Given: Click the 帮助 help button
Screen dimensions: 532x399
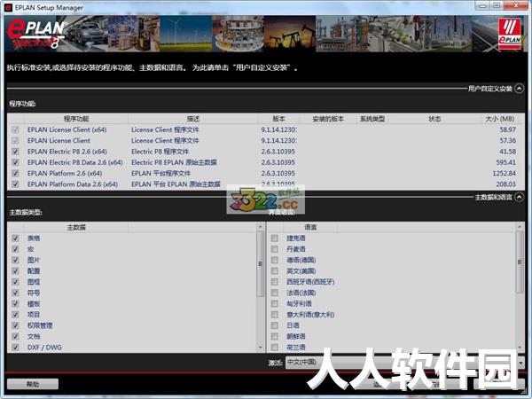Looking at the screenshot, I should pyautogui.click(x=33, y=384).
